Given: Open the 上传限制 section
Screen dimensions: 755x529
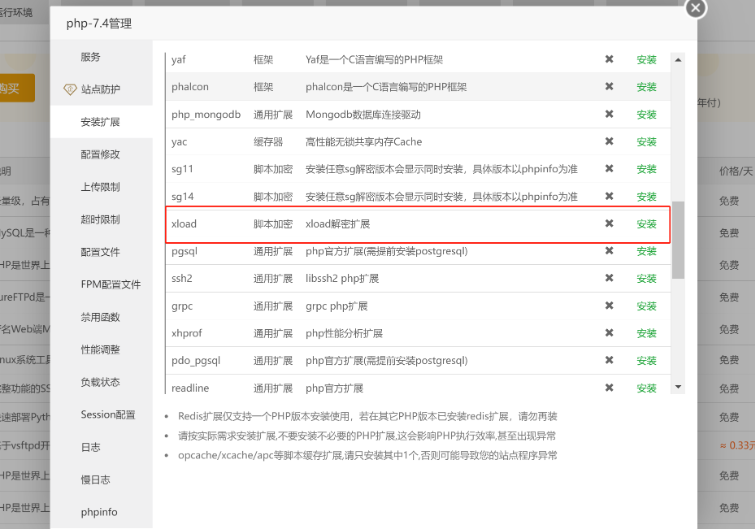Looking at the screenshot, I should tap(100, 187).
